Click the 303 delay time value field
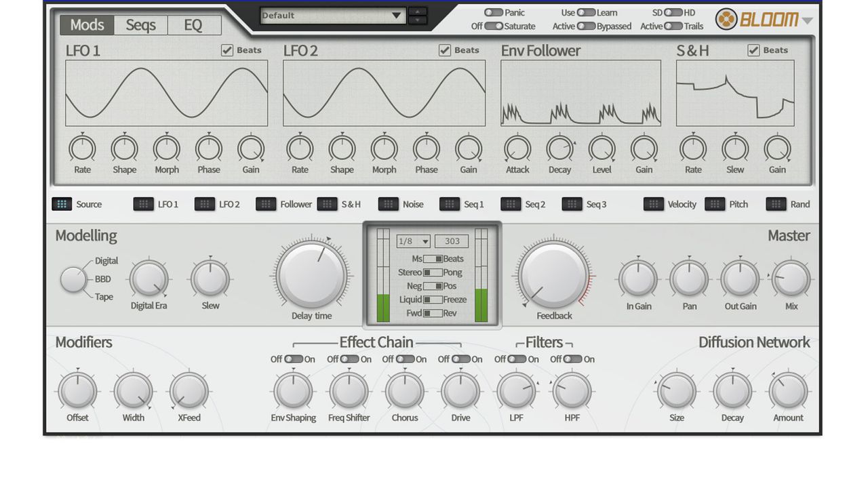 (x=452, y=241)
